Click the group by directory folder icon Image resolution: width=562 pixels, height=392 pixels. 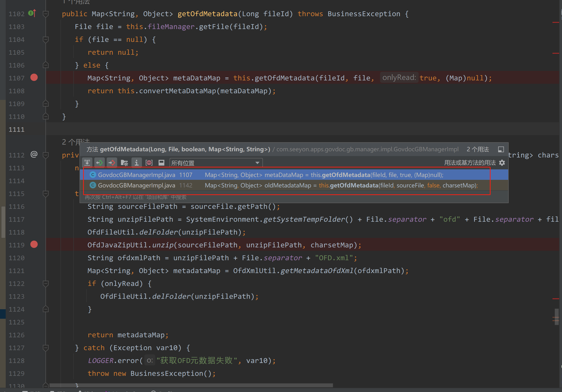(124, 163)
